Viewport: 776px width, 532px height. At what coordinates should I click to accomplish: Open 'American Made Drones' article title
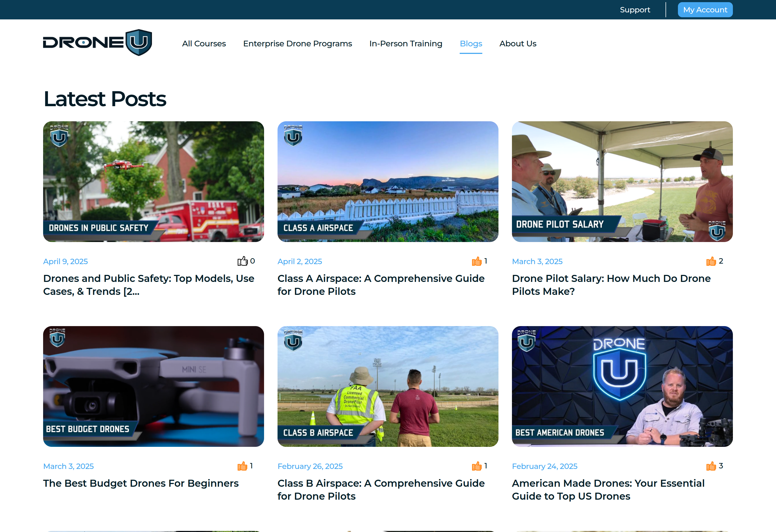608,490
